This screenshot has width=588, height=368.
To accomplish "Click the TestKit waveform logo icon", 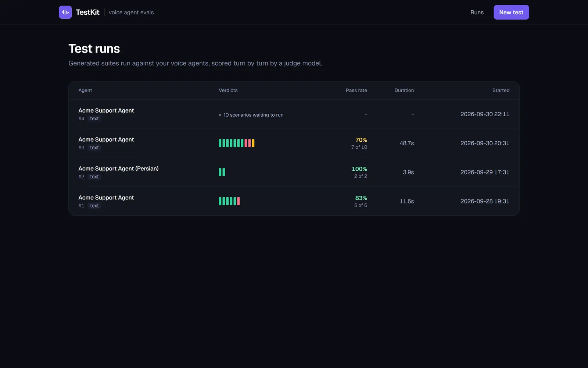I will click(65, 12).
